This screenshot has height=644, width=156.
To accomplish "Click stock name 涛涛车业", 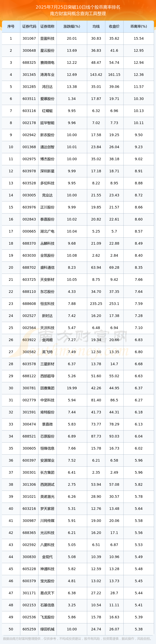I will 47,74.
